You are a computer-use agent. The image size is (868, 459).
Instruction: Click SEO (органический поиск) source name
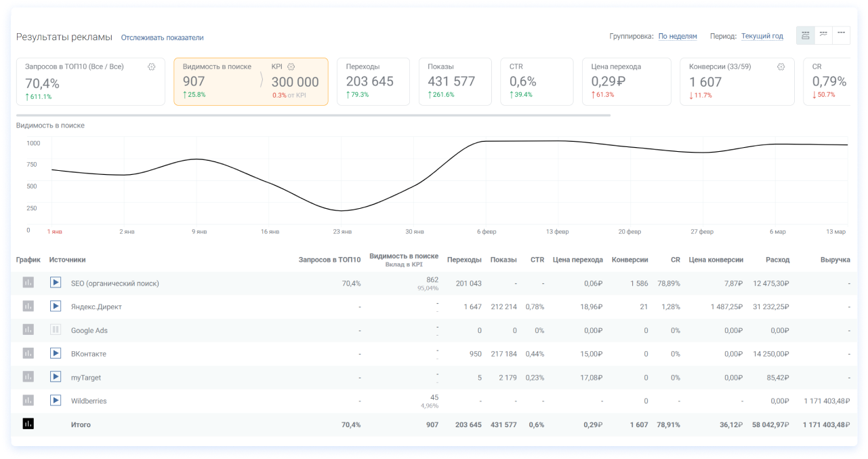click(x=115, y=283)
